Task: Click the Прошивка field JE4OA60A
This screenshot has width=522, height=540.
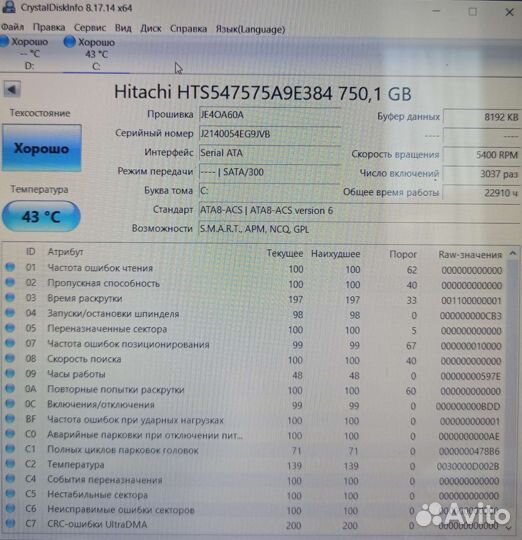Action: [269, 115]
